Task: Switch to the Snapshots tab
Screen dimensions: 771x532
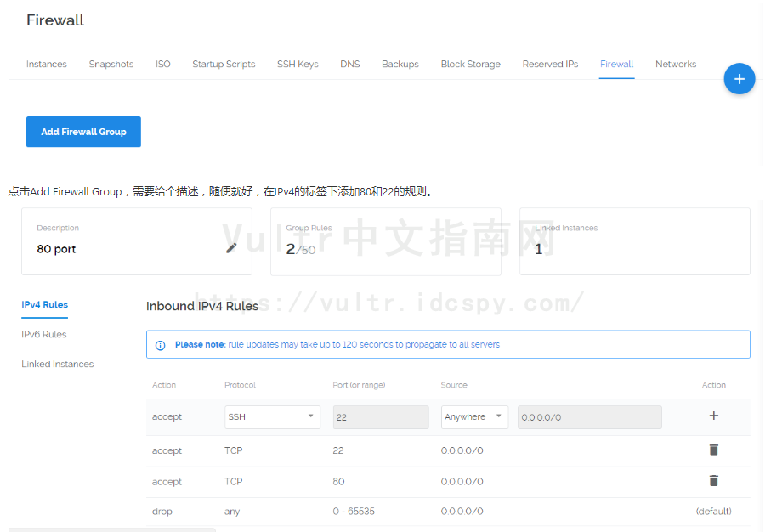Action: (x=111, y=64)
